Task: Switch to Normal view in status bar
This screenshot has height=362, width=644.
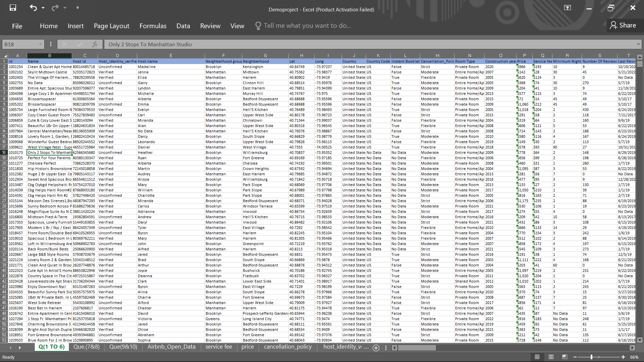Action: (537, 357)
